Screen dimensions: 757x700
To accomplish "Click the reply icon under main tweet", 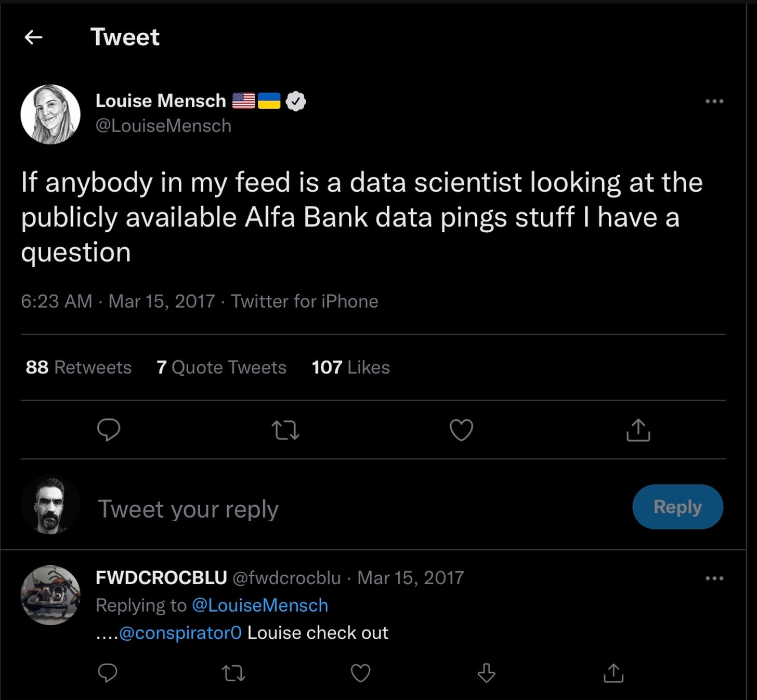I will [109, 430].
